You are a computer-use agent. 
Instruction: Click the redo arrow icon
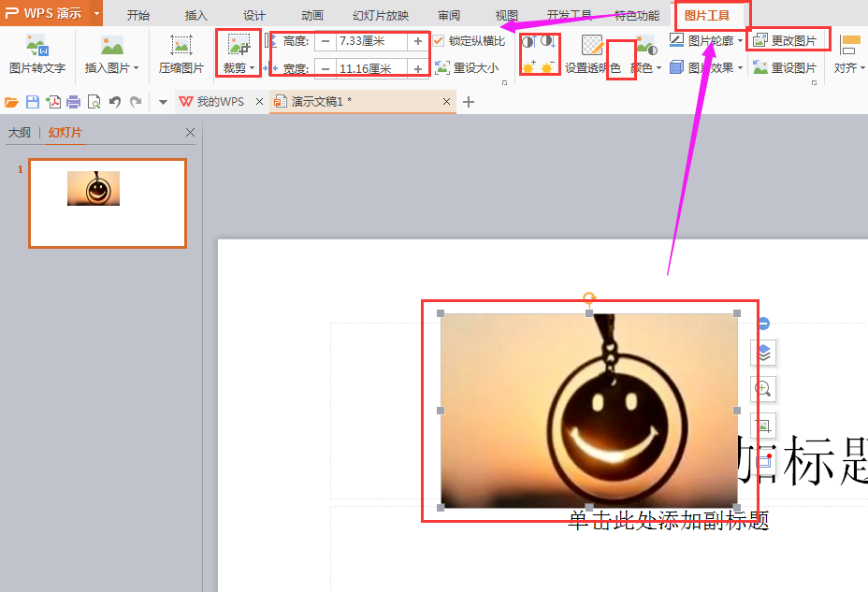pyautogui.click(x=136, y=102)
